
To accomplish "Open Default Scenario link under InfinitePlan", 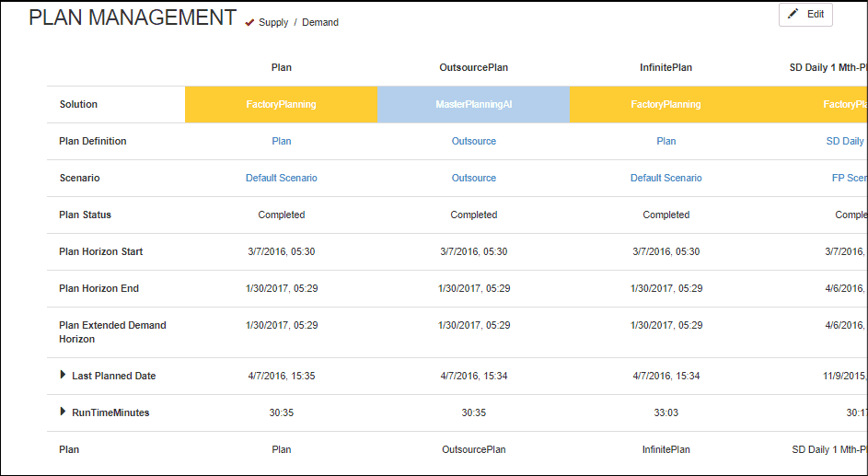I will pyautogui.click(x=665, y=179).
